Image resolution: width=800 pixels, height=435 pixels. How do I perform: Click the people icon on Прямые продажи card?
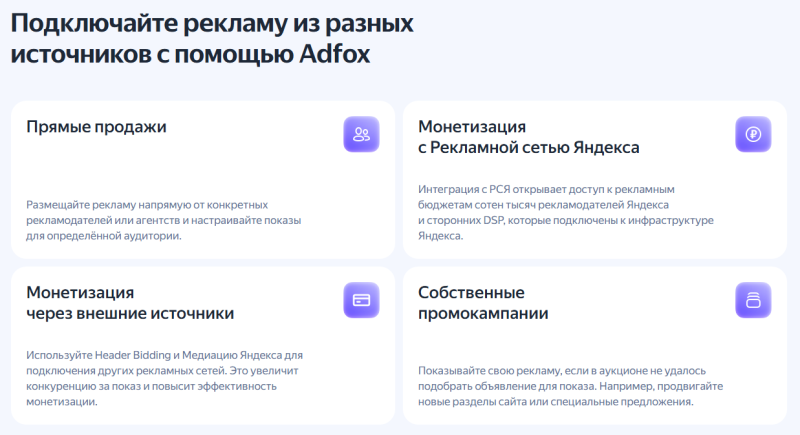pos(361,134)
